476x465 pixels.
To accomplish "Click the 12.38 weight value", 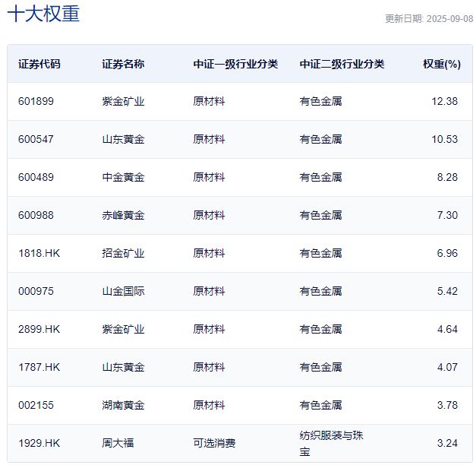I will point(444,101).
